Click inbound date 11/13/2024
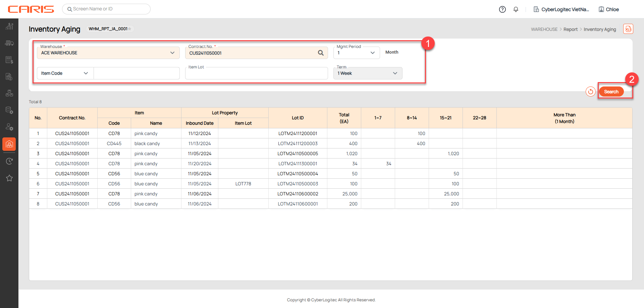This screenshot has width=644, height=308. [200, 143]
